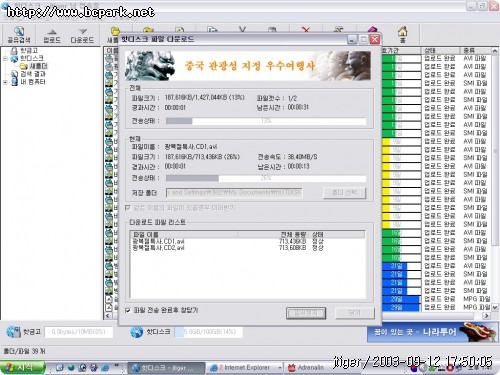Switch to the 핫디스크 taskbar button

166,368
